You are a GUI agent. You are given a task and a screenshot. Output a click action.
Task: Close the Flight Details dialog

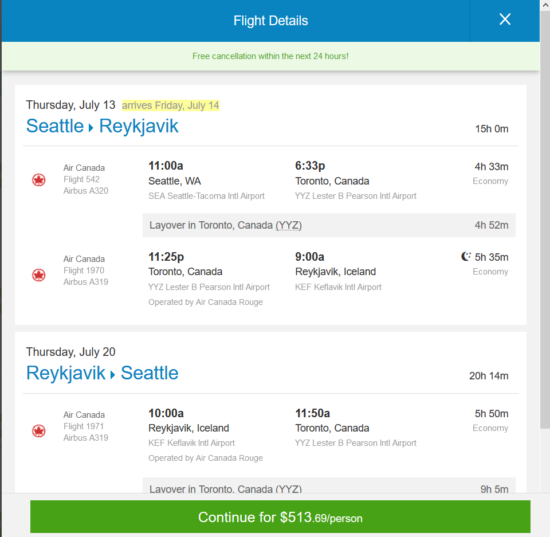point(505,19)
